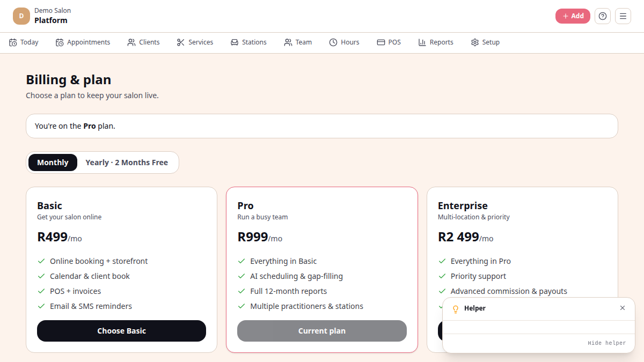The height and width of the screenshot is (362, 644).
Task: Click Everything in Pro feature
Action: point(480,261)
